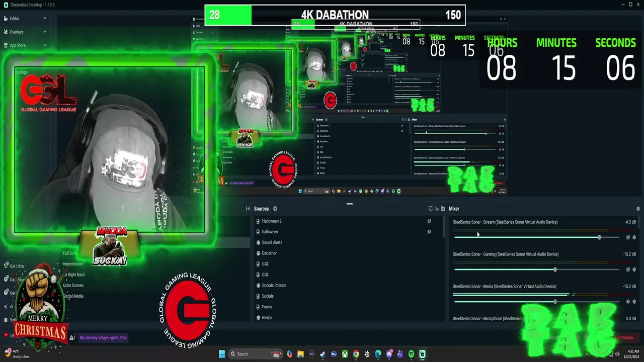The height and width of the screenshot is (362, 644).
Task: Click the Get Ultra sidebar item
Action: (14, 266)
